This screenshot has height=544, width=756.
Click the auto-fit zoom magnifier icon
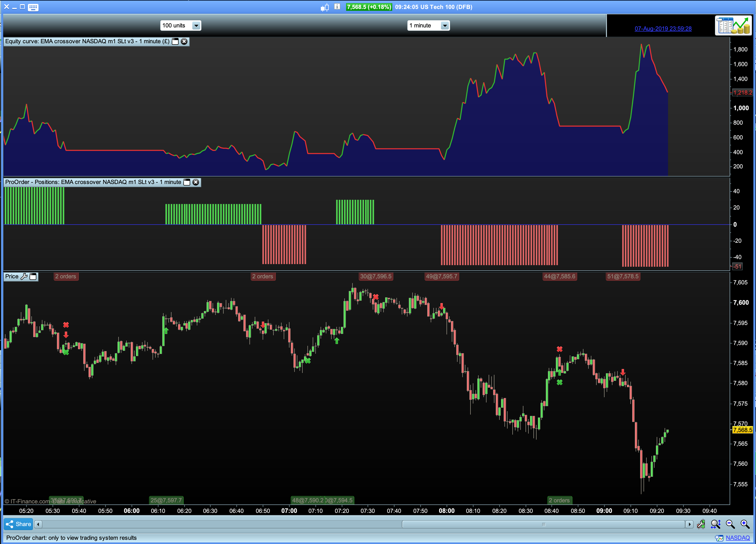point(715,524)
